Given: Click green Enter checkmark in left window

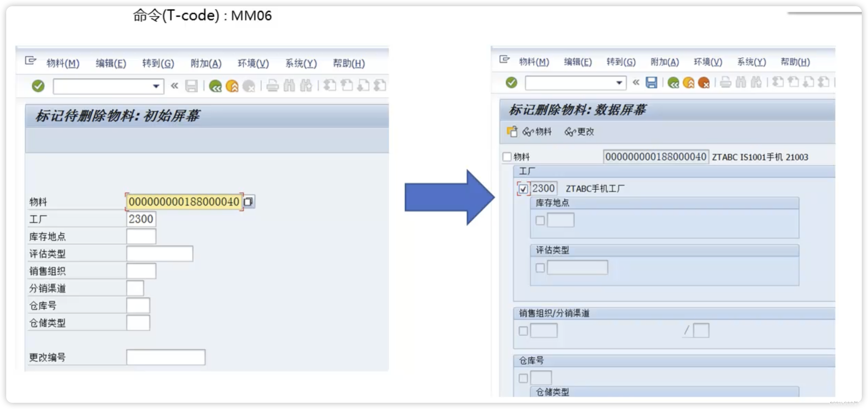Looking at the screenshot, I should coord(38,86).
